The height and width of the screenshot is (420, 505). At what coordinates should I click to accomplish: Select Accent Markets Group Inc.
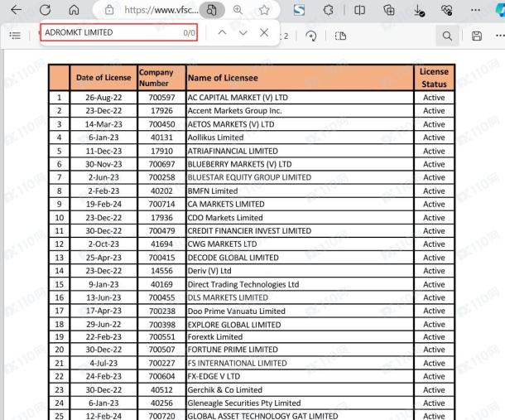(x=234, y=110)
